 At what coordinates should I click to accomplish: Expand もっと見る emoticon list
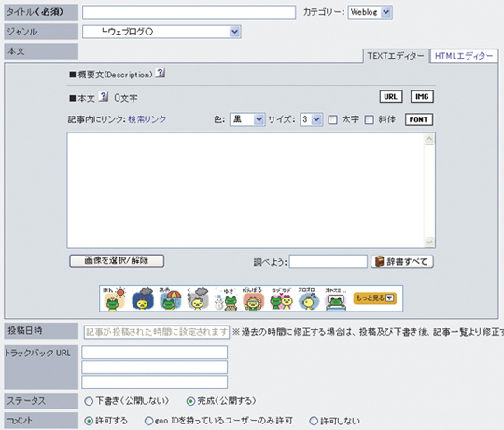point(375,298)
